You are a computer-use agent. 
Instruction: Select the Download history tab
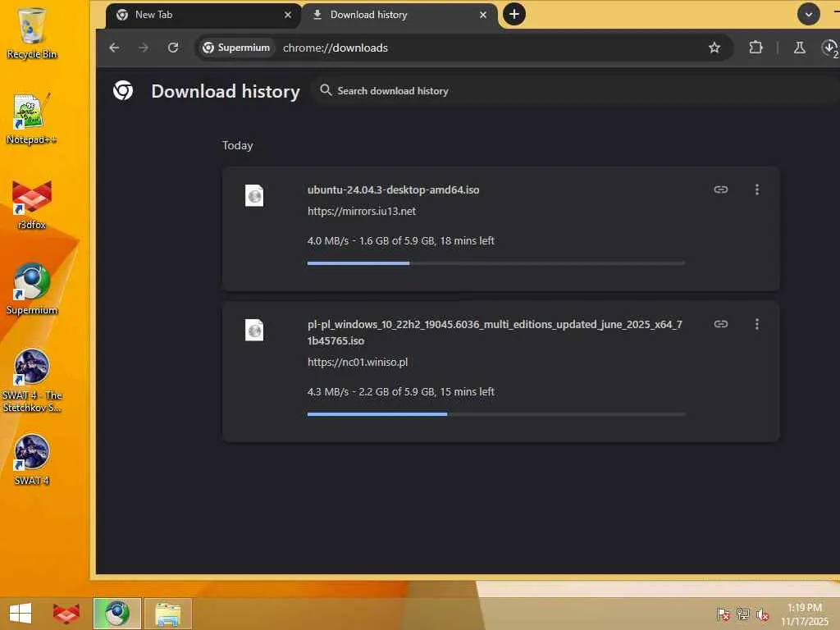click(x=399, y=15)
